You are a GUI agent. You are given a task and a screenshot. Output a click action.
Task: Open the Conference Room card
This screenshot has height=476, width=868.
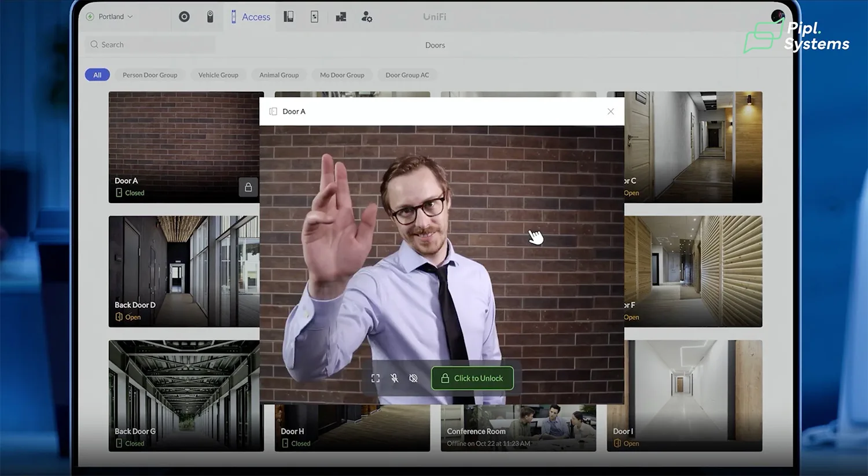point(518,428)
